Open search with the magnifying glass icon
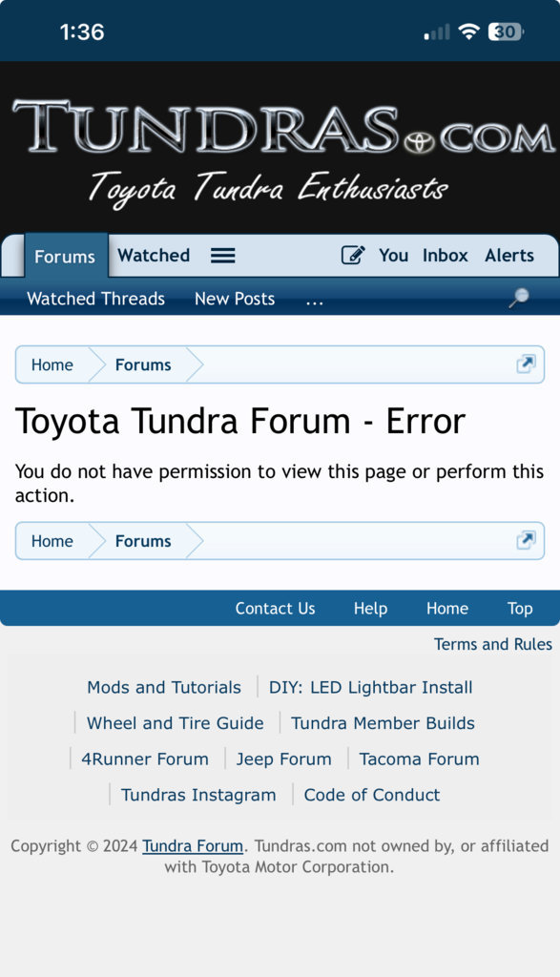Viewport: 560px width, 977px height. click(518, 298)
